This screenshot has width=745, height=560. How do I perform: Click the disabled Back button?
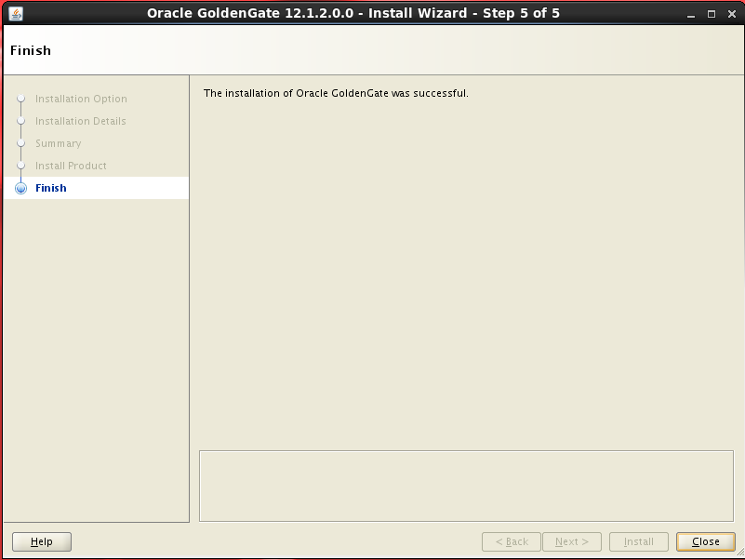tap(512, 541)
